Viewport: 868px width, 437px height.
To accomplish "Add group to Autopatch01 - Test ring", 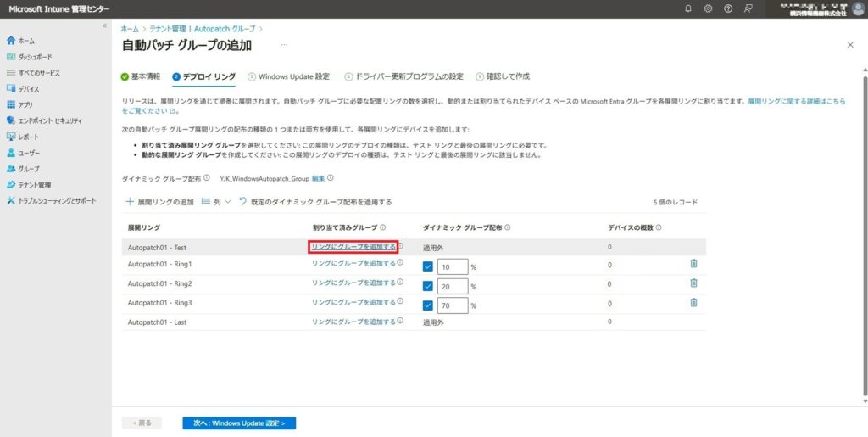I will pyautogui.click(x=353, y=247).
